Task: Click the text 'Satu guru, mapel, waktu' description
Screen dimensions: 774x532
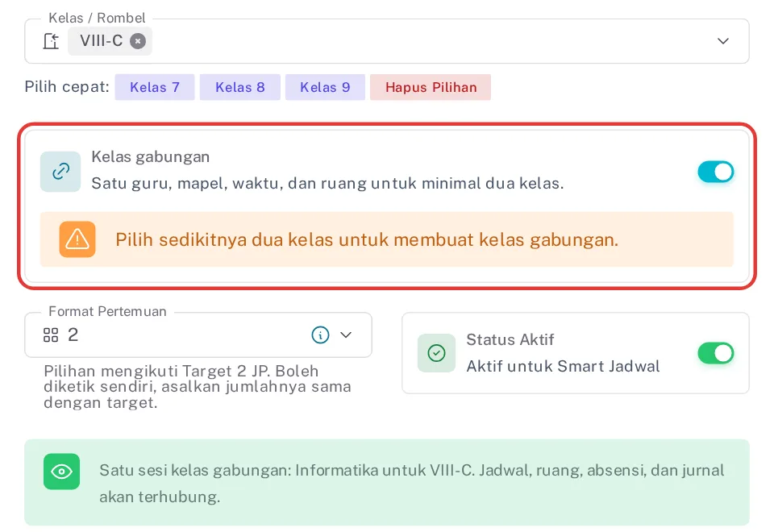Action: tap(327, 184)
